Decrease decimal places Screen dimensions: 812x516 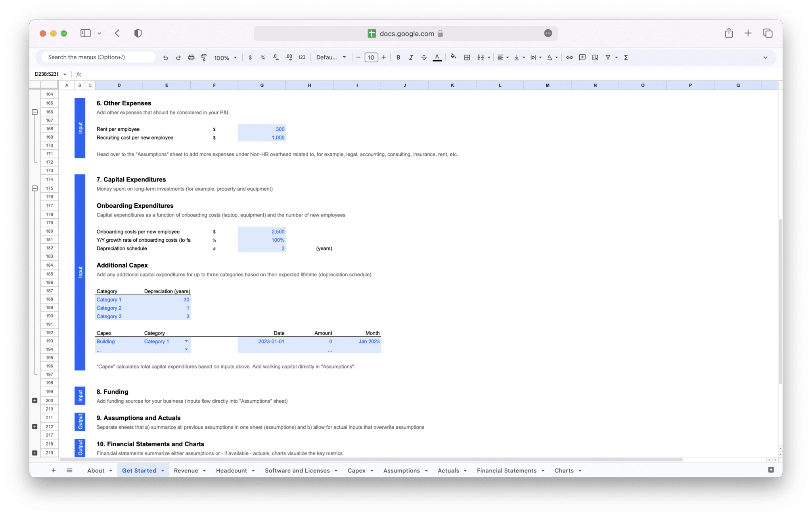pyautogui.click(x=276, y=57)
